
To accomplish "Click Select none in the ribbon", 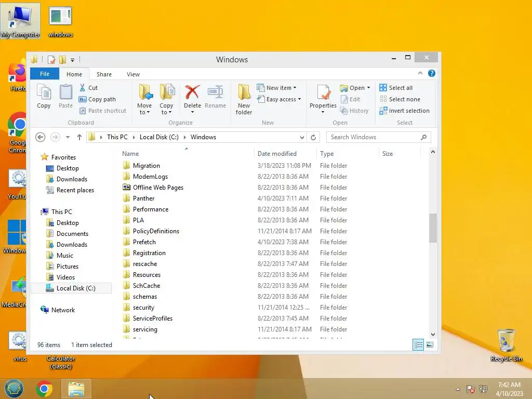I will [x=400, y=99].
